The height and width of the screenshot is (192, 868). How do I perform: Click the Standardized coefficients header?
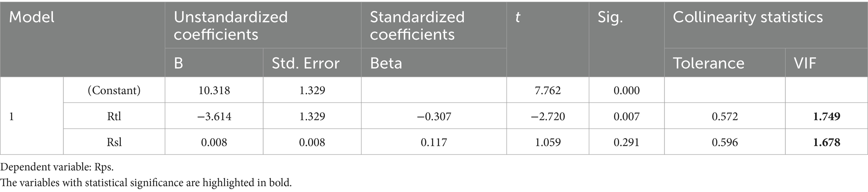[x=417, y=25]
